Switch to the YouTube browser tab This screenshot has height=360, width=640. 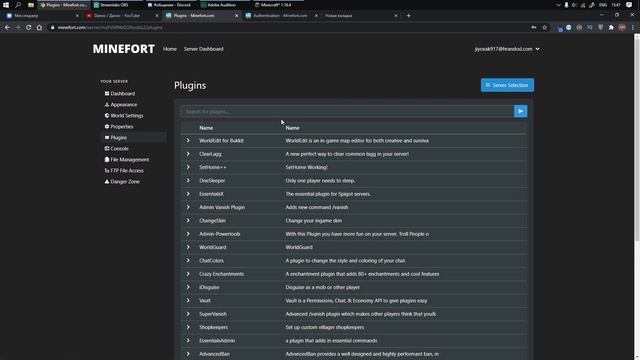coord(121,16)
